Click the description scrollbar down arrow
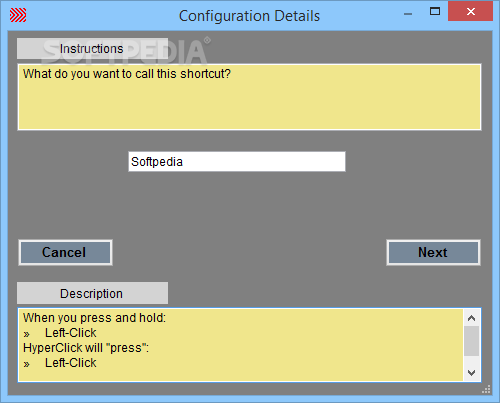 click(x=471, y=373)
